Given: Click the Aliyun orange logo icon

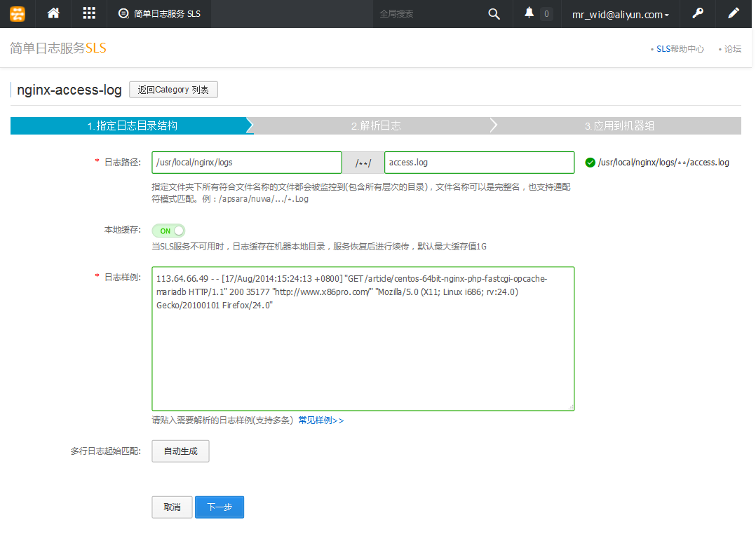Looking at the screenshot, I should [x=18, y=13].
